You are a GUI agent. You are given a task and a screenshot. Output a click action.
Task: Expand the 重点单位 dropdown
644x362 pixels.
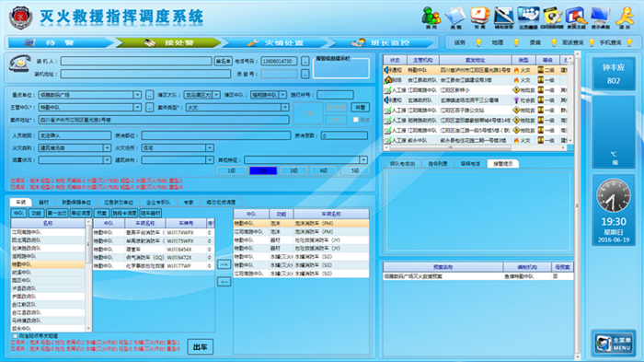tap(137, 95)
